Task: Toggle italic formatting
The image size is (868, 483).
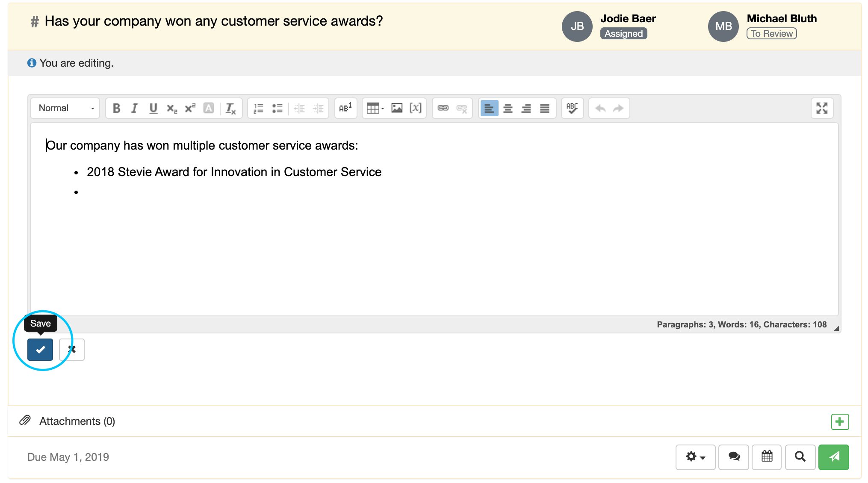Action: tap(135, 108)
